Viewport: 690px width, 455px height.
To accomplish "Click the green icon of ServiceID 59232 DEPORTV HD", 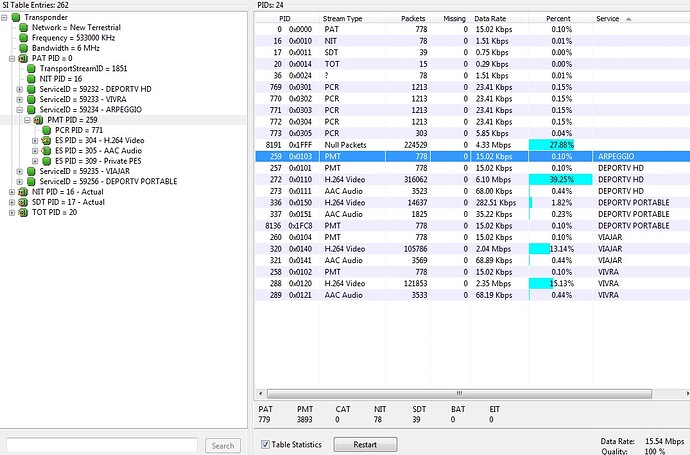I will click(31, 89).
